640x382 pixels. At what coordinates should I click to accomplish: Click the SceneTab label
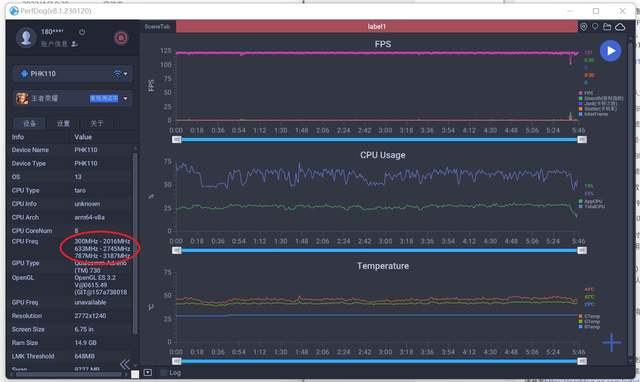click(x=157, y=27)
